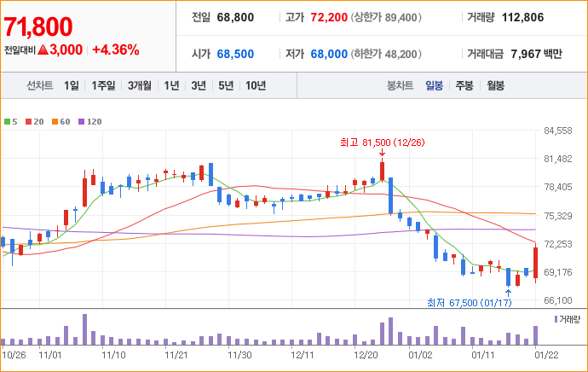Click the +4.36% change rate
The width and height of the screenshot is (588, 372).
click(116, 49)
